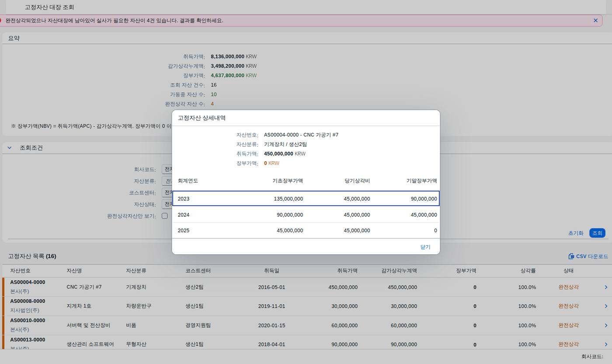This screenshot has width=612, height=364.
Task: Click 135,000,000 opening value cell
Action: tap(288, 199)
